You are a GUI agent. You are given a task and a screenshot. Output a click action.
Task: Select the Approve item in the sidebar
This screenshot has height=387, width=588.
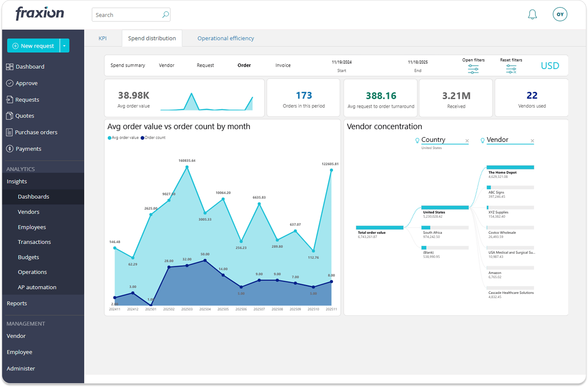(x=26, y=83)
